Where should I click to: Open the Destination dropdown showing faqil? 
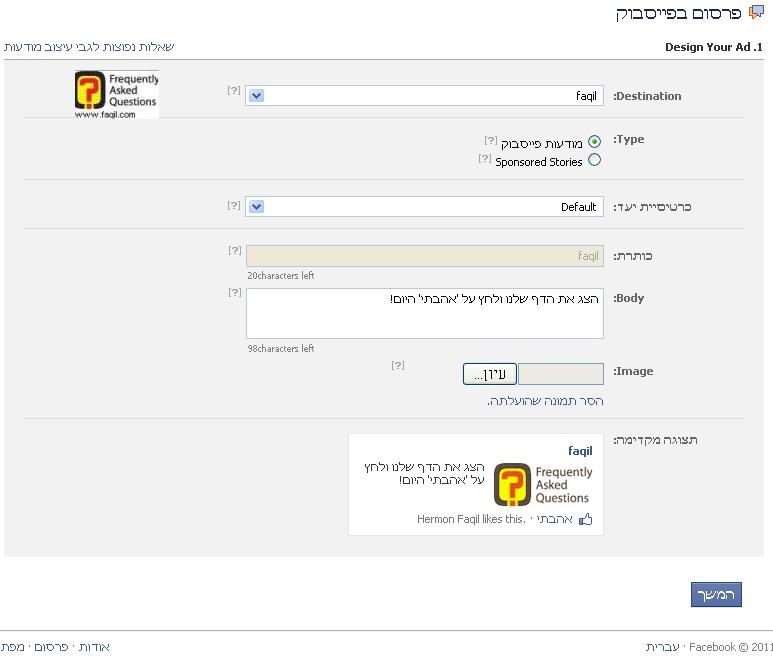(x=424, y=96)
